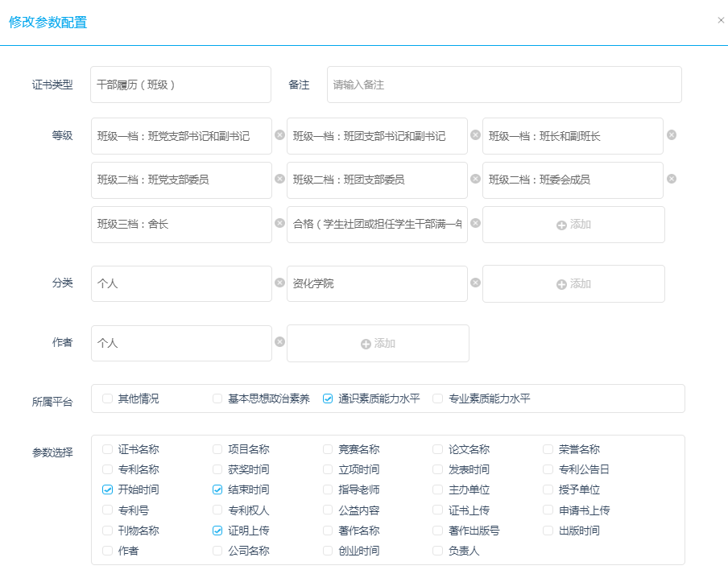
Task: Remove category 资化学院
Action: coord(475,283)
